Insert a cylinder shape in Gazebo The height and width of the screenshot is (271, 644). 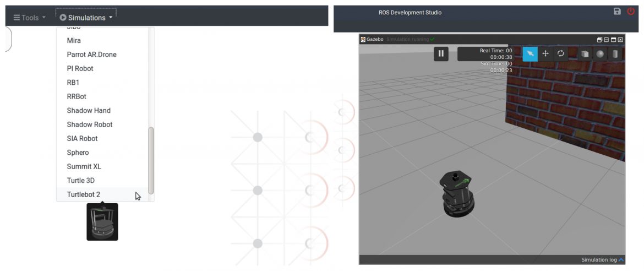coord(615,54)
